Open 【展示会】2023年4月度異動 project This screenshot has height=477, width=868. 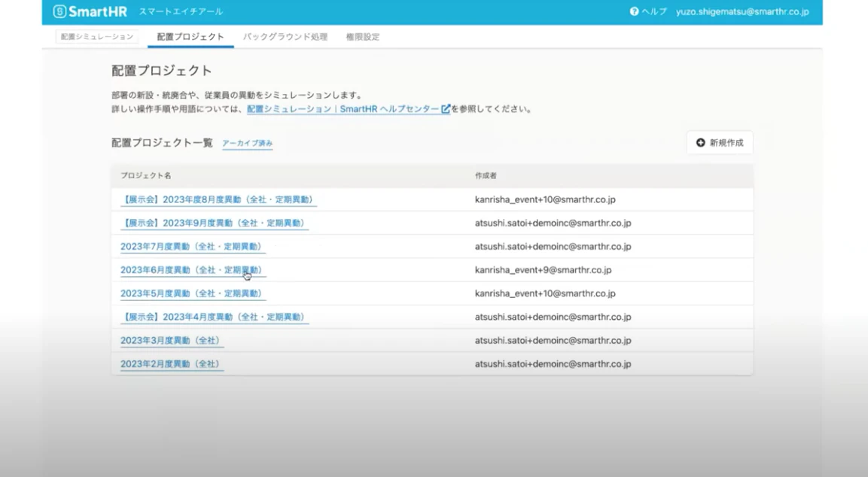point(215,317)
